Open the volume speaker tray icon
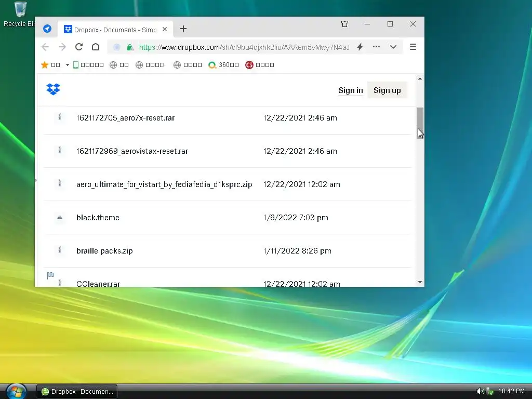The image size is (532, 399). pos(480,391)
